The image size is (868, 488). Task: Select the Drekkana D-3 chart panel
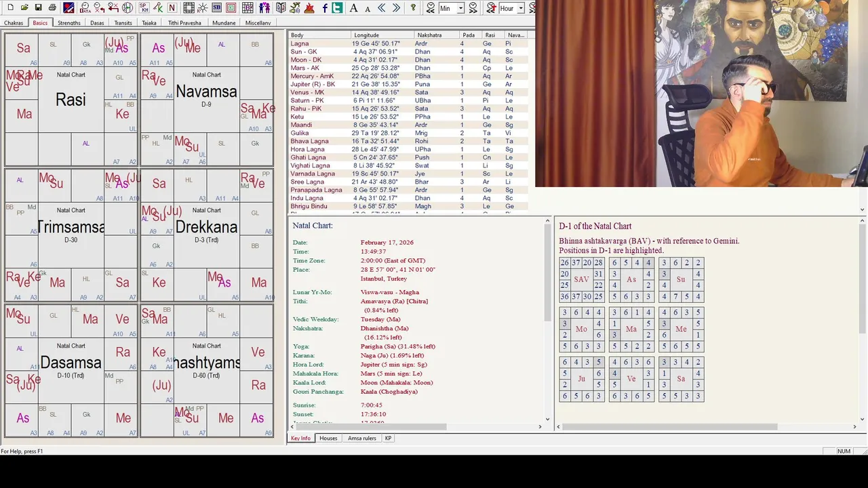207,235
